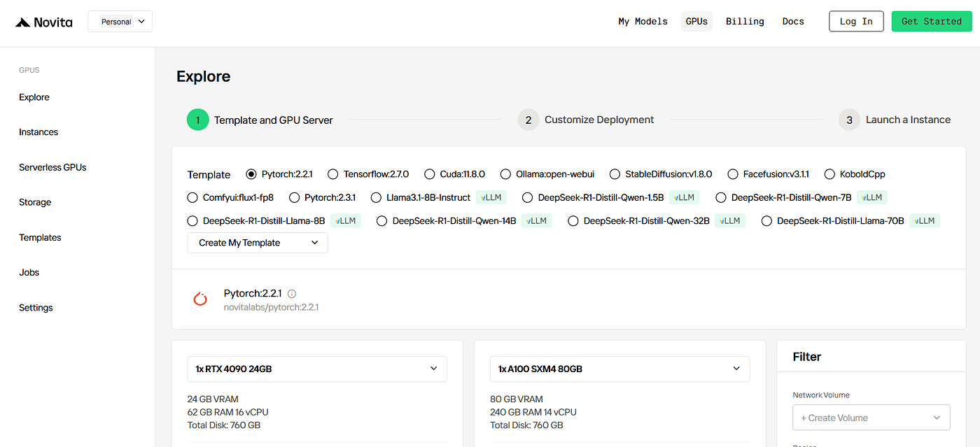Screen dimensions: 980x447
Task: Click the Explore page heading
Action: tap(204, 77)
